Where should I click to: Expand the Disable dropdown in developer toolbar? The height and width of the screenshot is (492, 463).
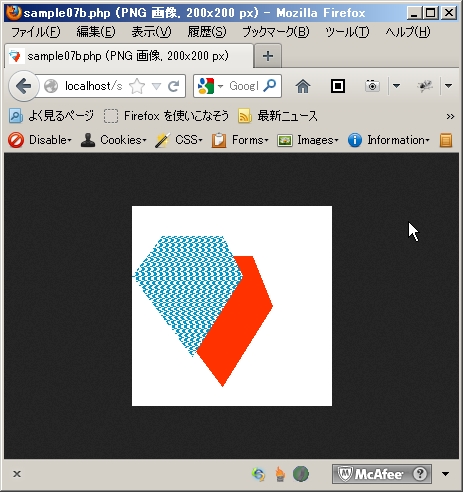tap(40, 140)
